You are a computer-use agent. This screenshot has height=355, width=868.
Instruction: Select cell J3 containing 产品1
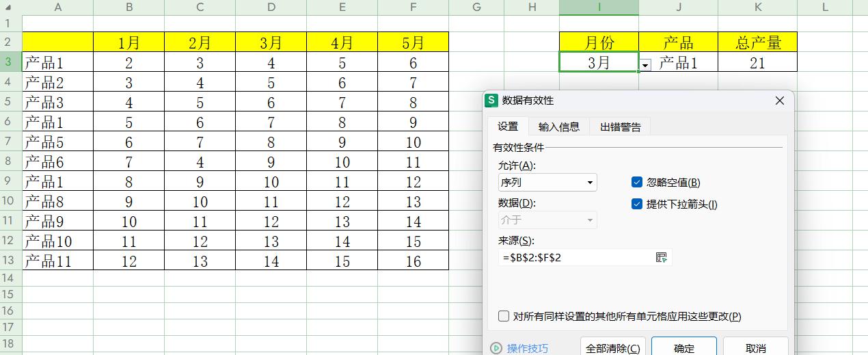point(678,63)
